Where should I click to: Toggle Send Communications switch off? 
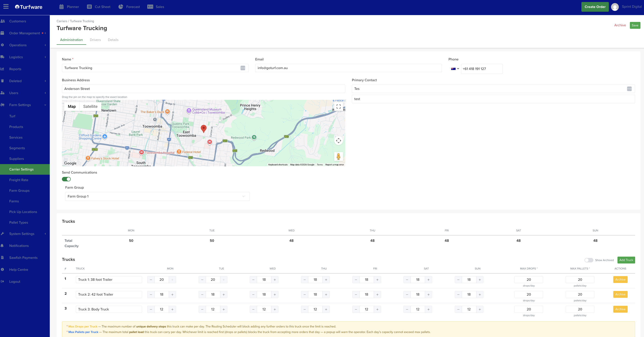[x=66, y=179]
